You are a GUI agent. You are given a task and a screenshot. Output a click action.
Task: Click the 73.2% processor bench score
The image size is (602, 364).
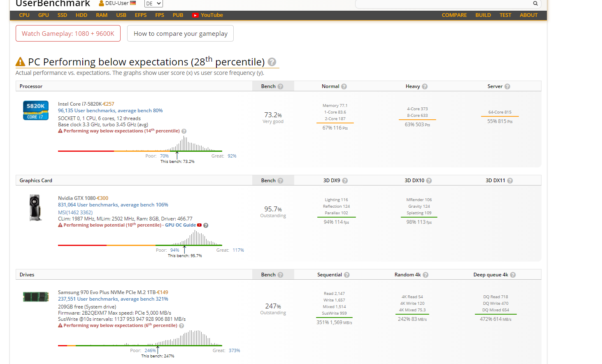273,115
